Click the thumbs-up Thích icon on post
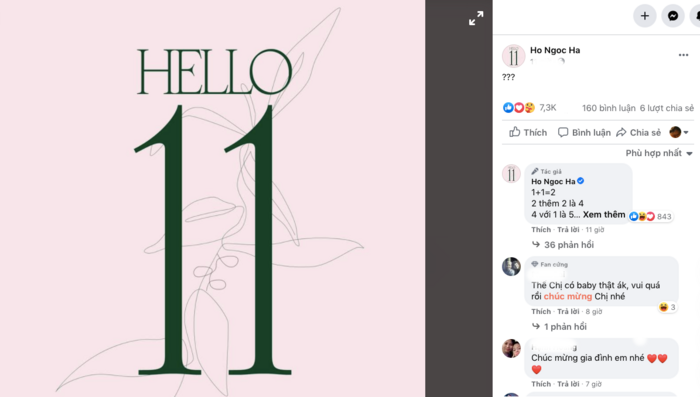This screenshot has height=397, width=700. (x=515, y=132)
